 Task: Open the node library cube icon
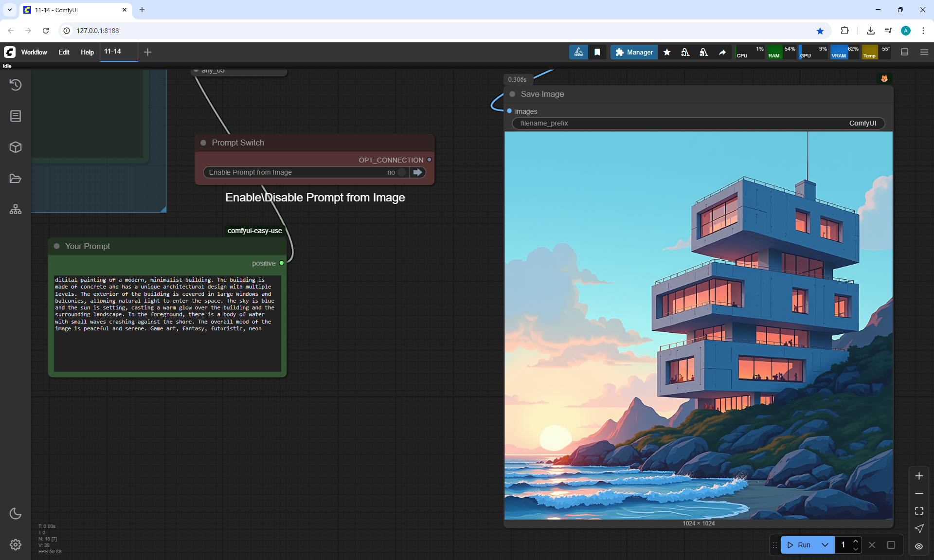pyautogui.click(x=16, y=147)
